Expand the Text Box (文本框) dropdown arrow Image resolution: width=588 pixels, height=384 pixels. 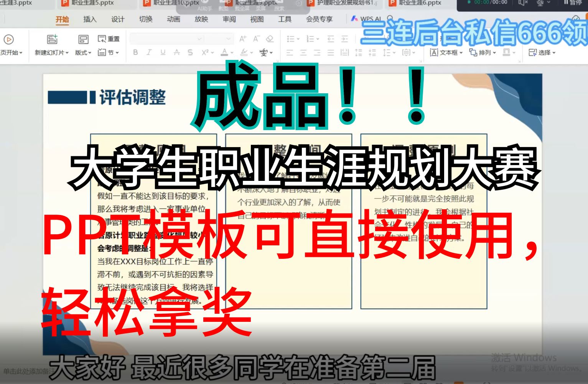(x=461, y=53)
